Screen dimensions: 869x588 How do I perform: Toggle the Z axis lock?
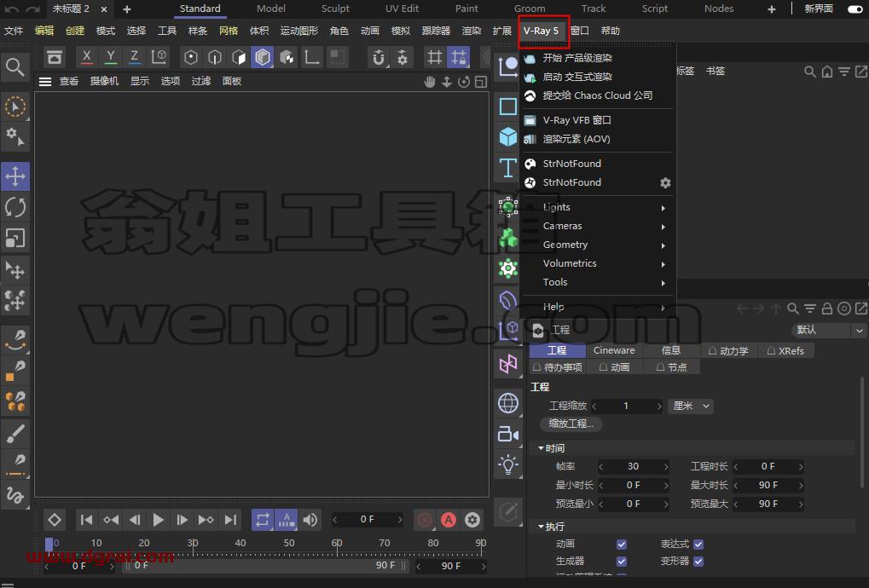point(134,57)
